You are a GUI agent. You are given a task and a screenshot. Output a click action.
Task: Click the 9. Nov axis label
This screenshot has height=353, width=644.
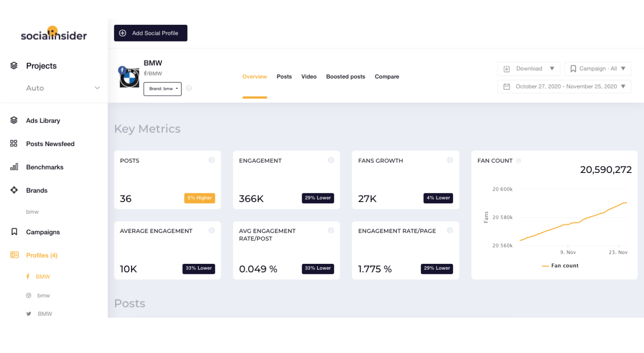(x=568, y=252)
